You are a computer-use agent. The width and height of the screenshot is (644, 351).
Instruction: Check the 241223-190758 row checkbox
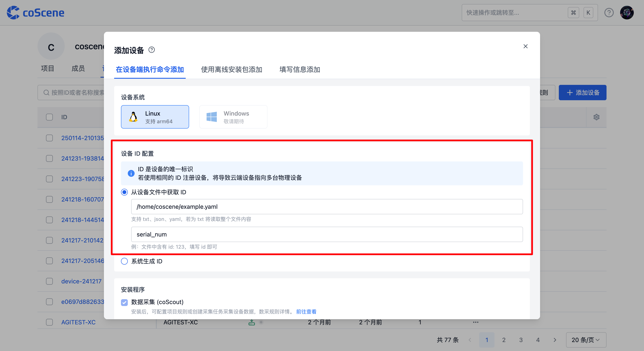pyautogui.click(x=49, y=179)
